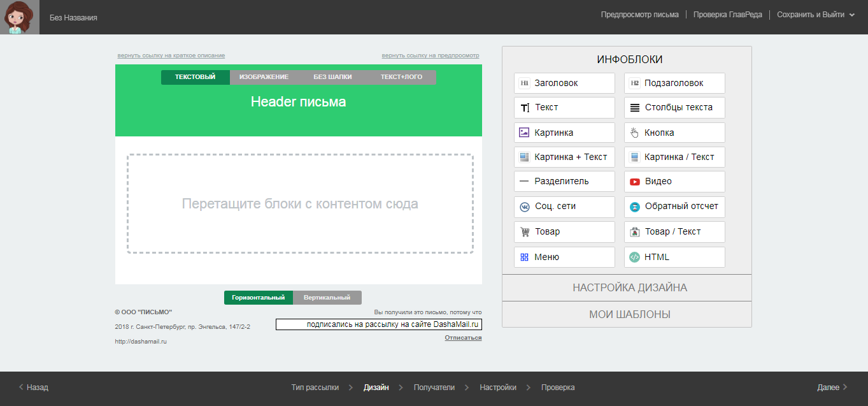
Task: Click the Обратный отсчет hourglass icon
Action: pyautogui.click(x=634, y=207)
